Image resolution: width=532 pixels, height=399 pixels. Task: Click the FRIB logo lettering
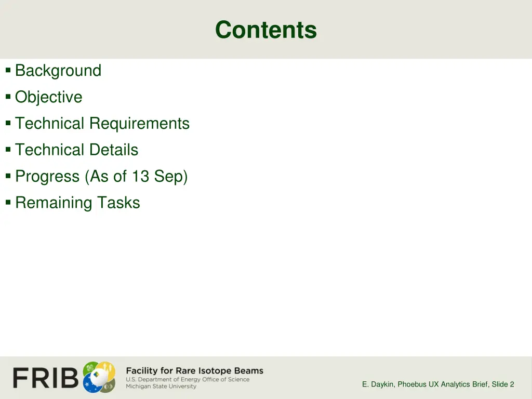pos(46,378)
